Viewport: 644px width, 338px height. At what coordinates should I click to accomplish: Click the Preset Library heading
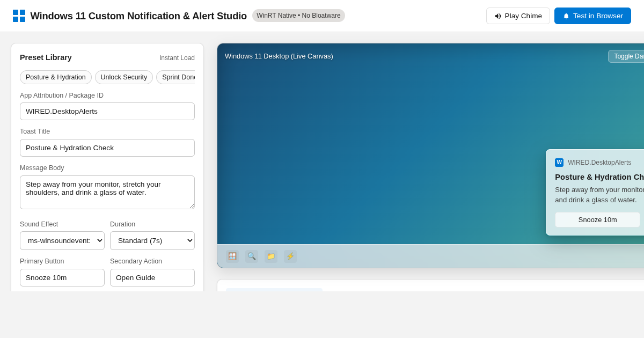46,57
